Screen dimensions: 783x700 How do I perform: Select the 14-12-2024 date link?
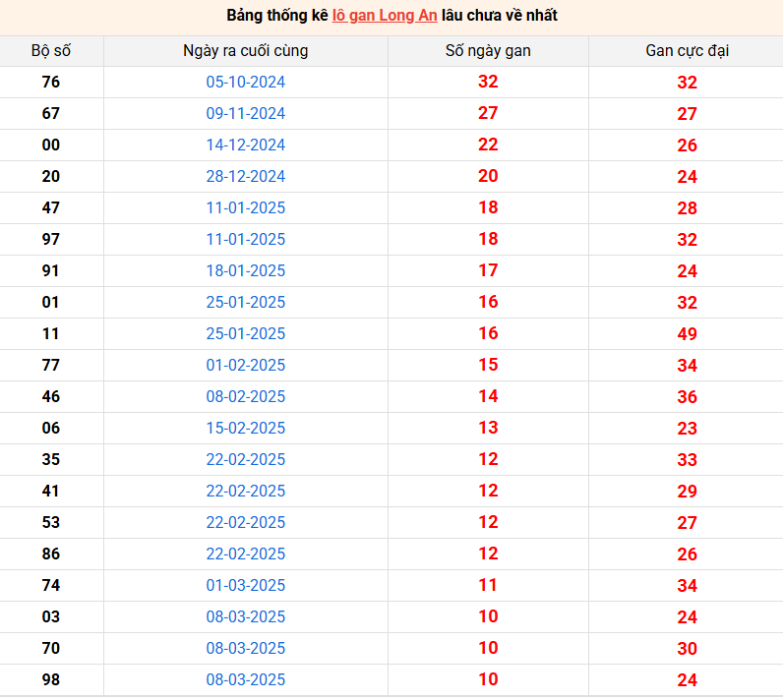point(246,145)
